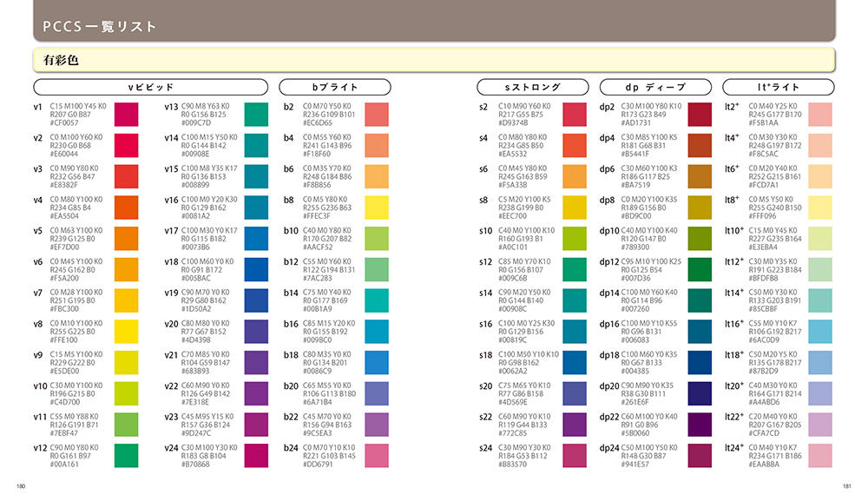Click the vビビッド column header
868x501 pixels.
[151, 88]
